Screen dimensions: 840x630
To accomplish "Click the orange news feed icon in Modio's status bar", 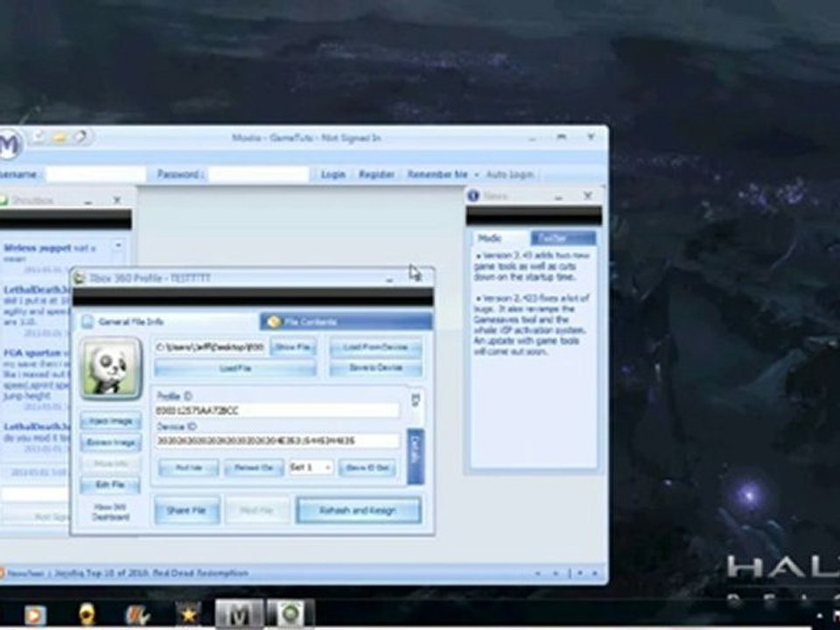I will [2, 574].
